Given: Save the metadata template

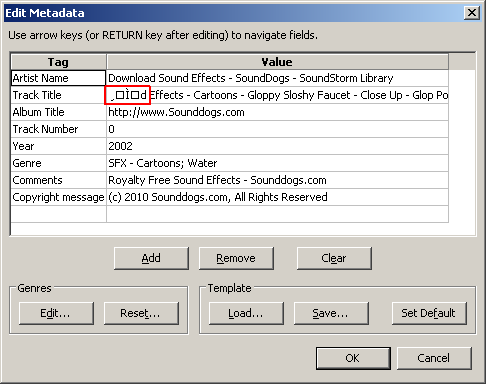Looking at the screenshot, I should click(x=331, y=313).
